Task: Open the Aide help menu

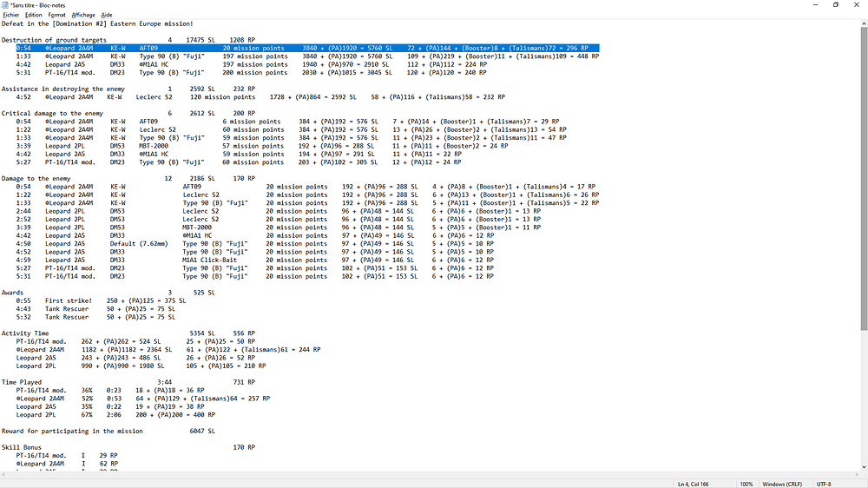Action: tap(106, 15)
